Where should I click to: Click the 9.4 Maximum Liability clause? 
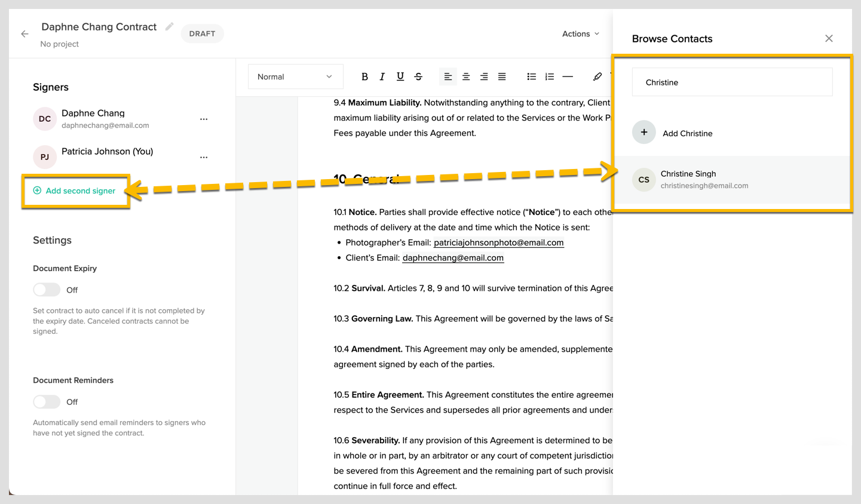(x=473, y=118)
